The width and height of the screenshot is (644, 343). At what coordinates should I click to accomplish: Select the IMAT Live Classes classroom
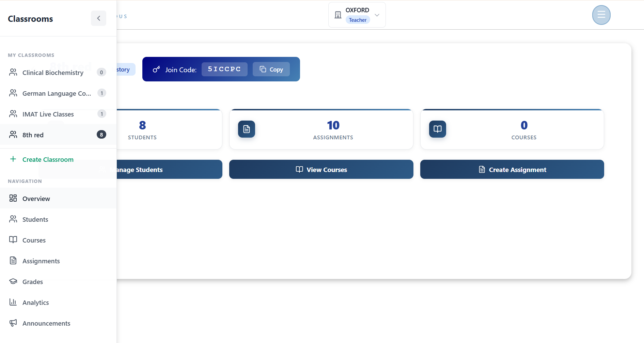tap(58, 114)
